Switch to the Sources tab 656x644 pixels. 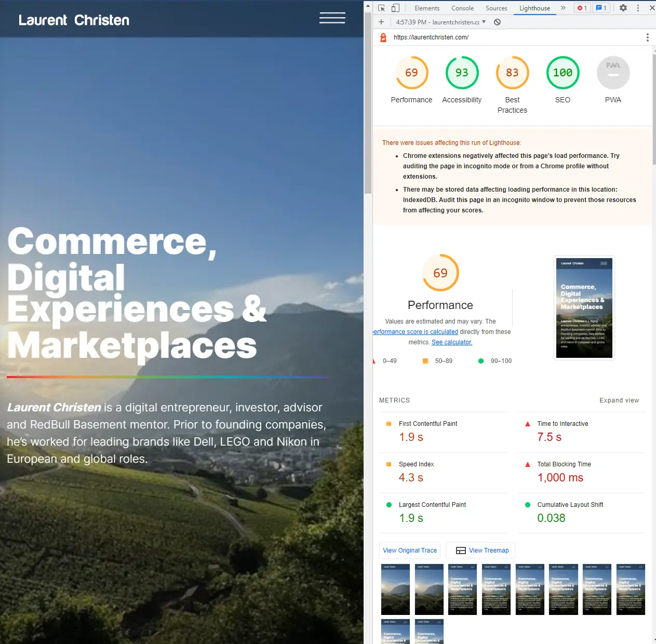[496, 8]
